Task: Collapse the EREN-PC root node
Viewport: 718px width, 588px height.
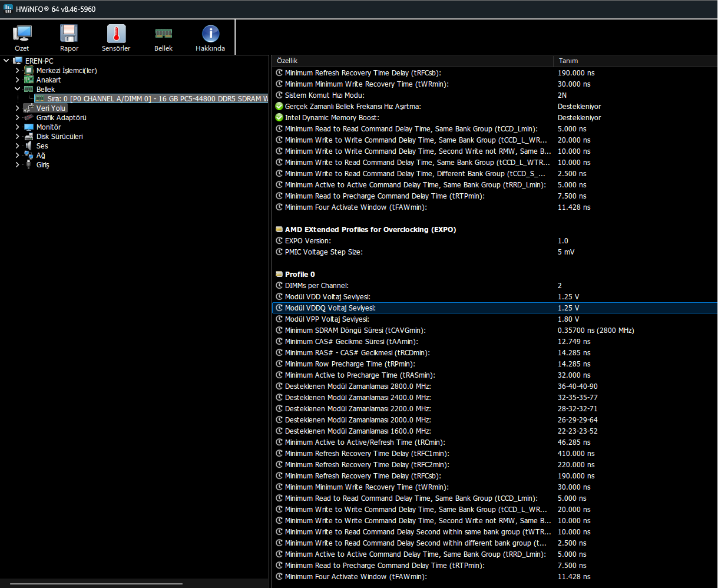Action: (x=6, y=61)
